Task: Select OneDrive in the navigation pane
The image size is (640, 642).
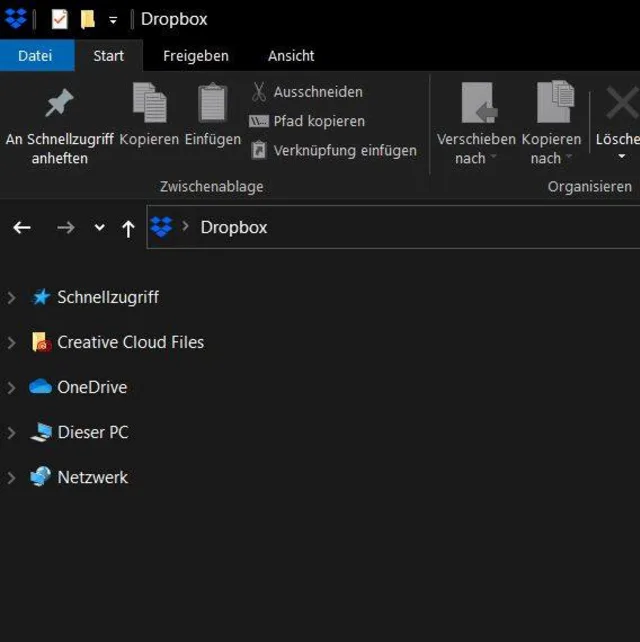Action: (x=91, y=387)
